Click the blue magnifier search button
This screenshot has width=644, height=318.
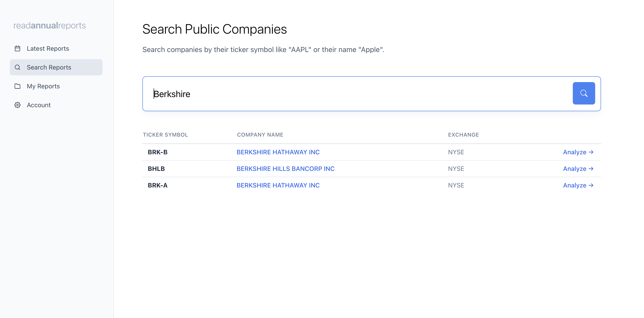tap(584, 93)
